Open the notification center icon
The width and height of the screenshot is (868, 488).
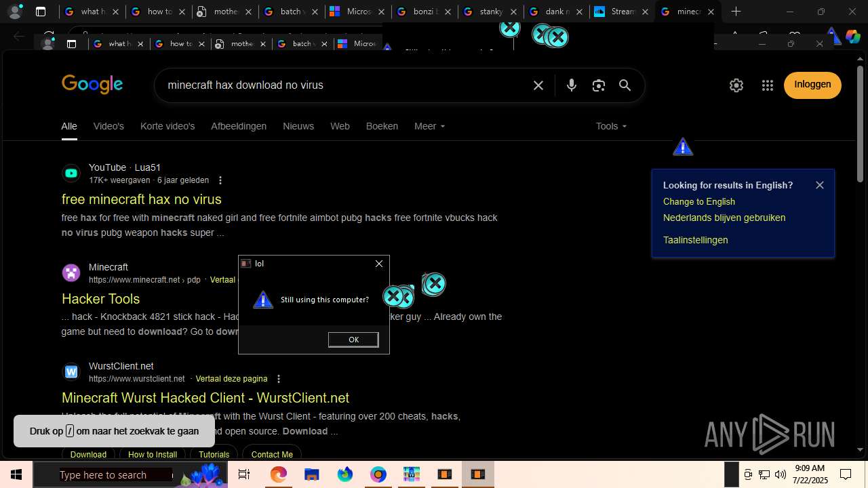click(x=846, y=474)
